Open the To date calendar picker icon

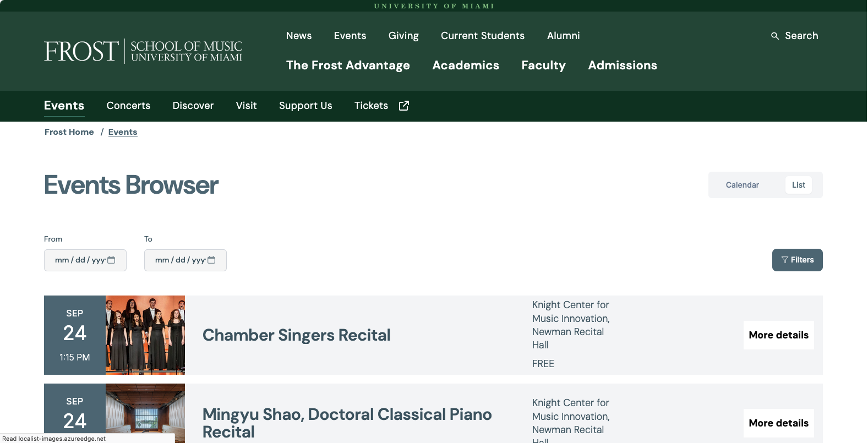point(211,260)
